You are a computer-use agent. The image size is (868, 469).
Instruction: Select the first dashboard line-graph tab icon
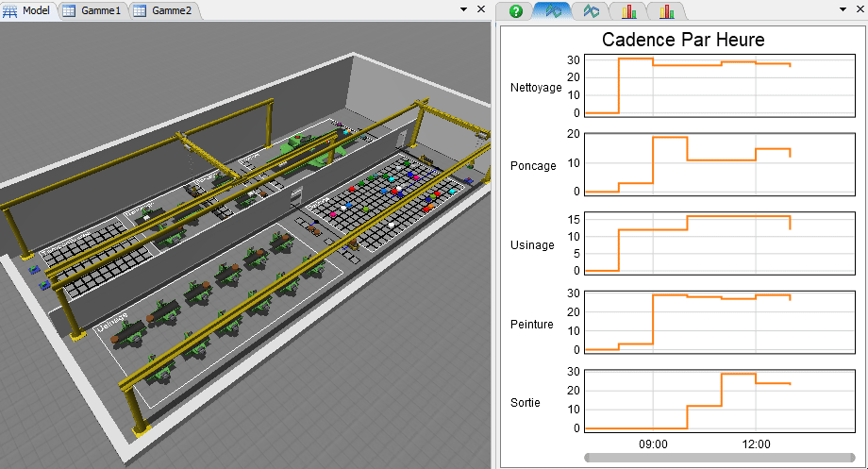point(553,11)
